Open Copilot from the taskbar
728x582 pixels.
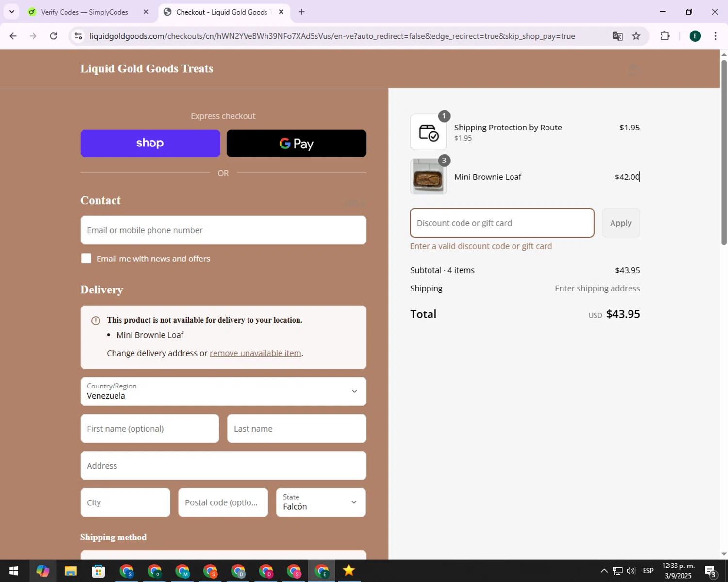[43, 571]
